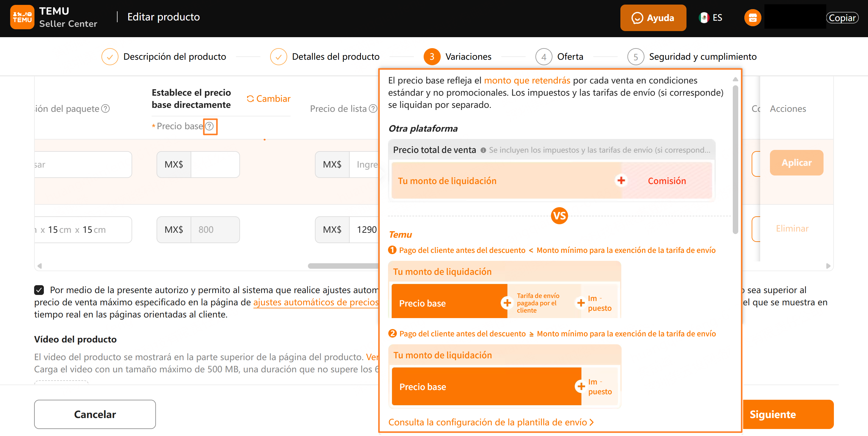Click the table's right scroll arrow

coord(828,266)
